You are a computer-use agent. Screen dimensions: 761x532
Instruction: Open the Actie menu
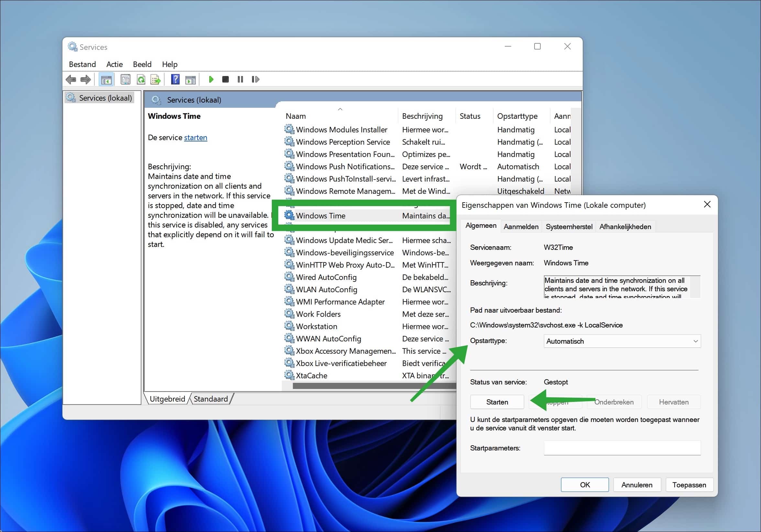click(x=114, y=64)
